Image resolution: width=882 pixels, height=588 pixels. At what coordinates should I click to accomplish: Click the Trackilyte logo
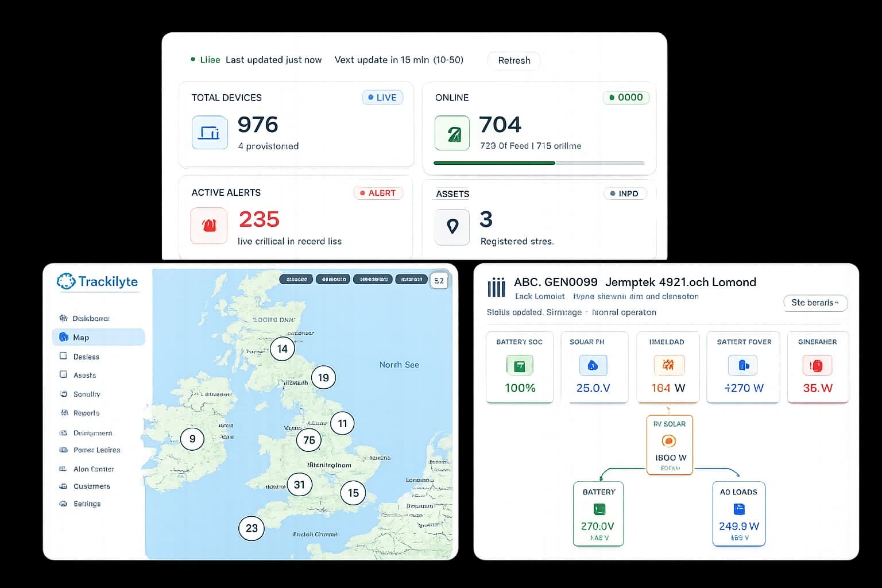(97, 281)
